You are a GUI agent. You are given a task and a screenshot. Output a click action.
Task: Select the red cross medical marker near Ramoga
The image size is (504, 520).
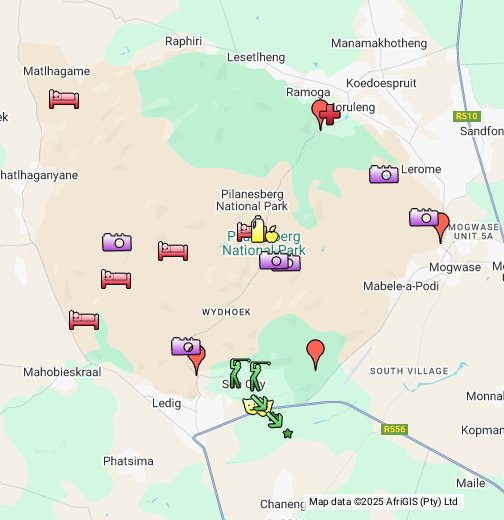coord(330,114)
